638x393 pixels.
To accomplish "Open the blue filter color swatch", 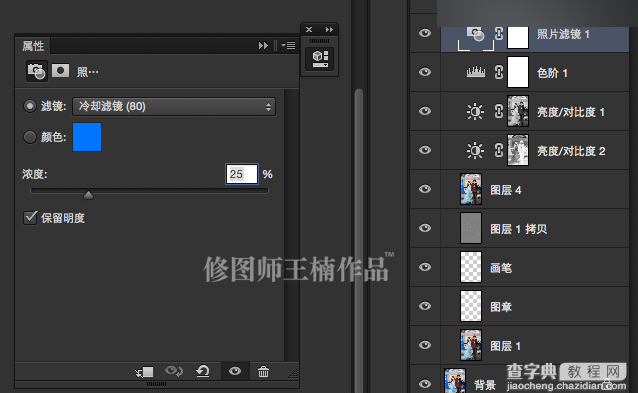I will 87,137.
